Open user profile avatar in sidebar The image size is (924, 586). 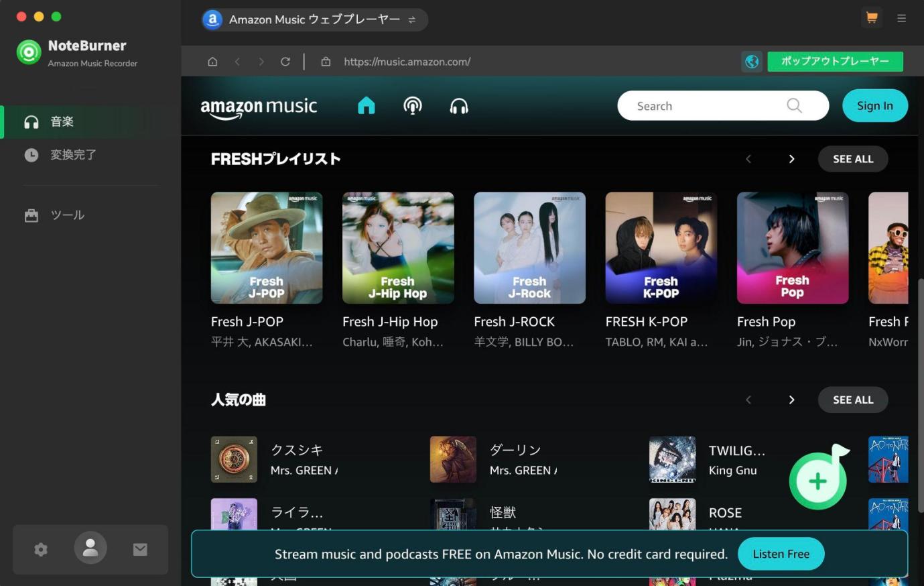tap(90, 548)
